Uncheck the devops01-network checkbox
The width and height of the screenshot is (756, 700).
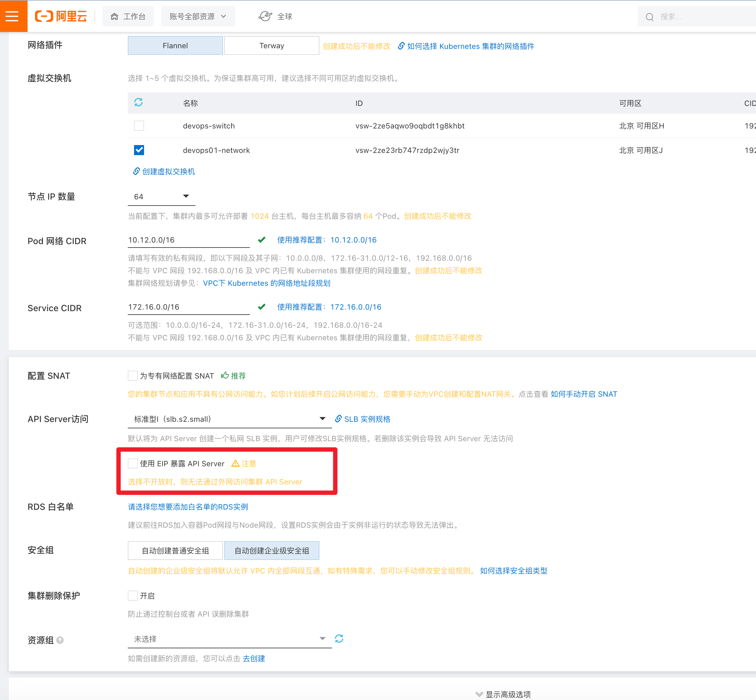(139, 150)
